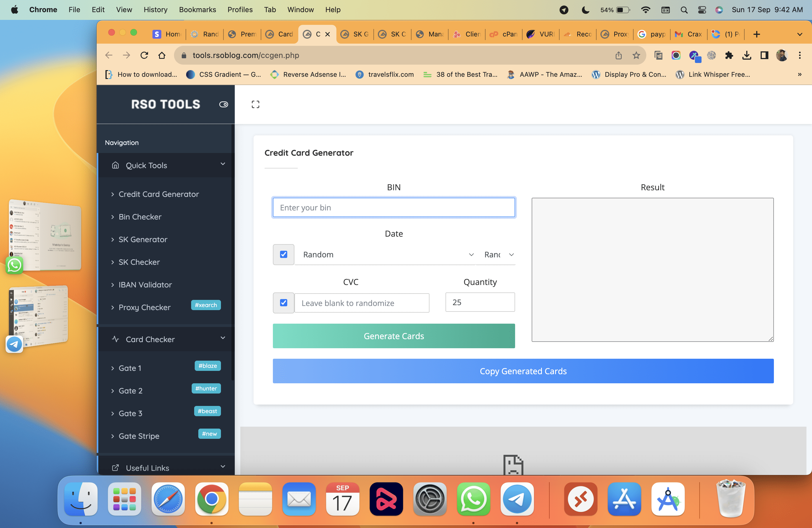Open the Chrome extensions puzzle icon
Viewport: 812px width, 528px height.
click(729, 55)
